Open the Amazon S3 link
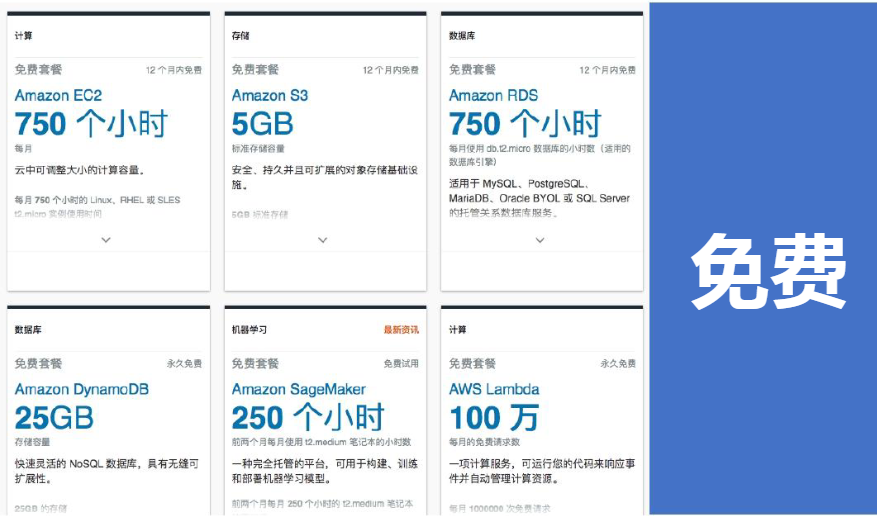Screen dimensions: 877x516 pyautogui.click(x=270, y=96)
